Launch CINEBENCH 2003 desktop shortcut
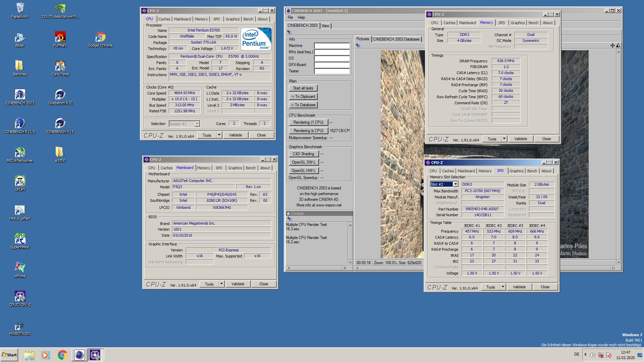The height and width of the screenshot is (362, 644). tap(20, 97)
